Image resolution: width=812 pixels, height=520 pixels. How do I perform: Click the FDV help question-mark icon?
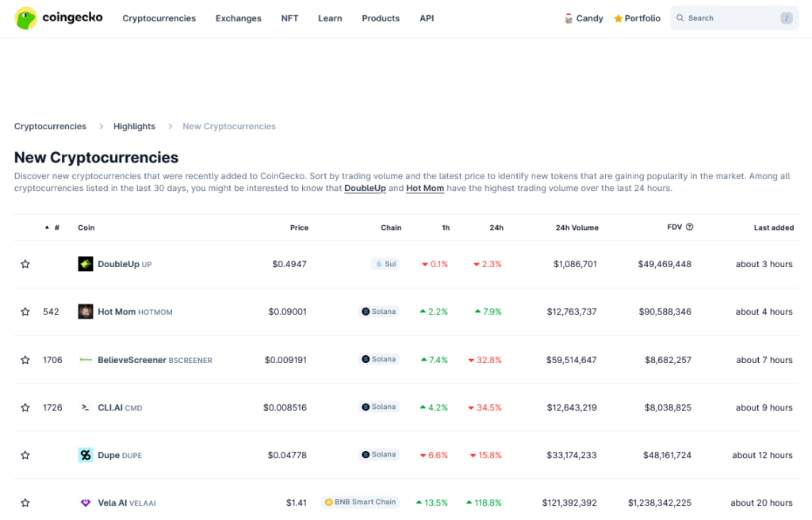tap(689, 227)
